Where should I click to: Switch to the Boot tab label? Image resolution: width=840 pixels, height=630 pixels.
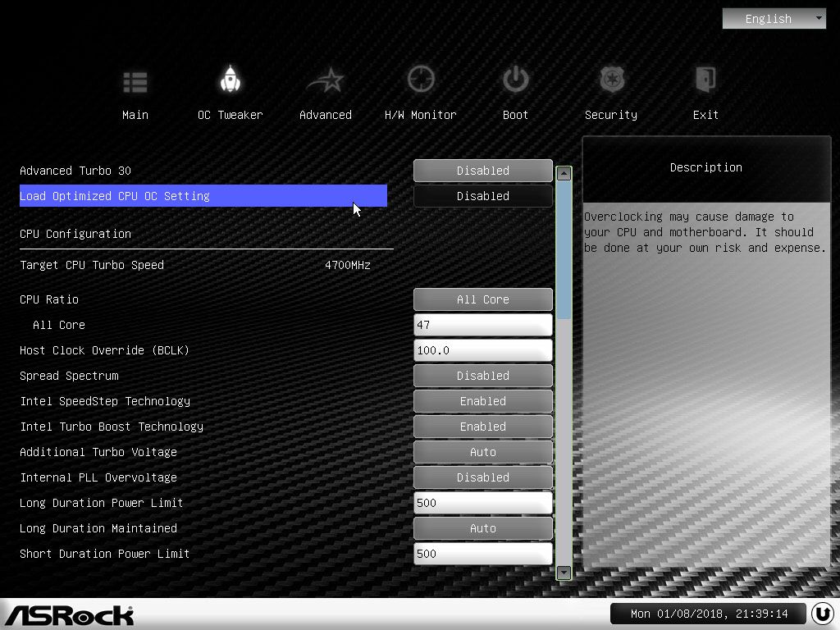pyautogui.click(x=515, y=115)
